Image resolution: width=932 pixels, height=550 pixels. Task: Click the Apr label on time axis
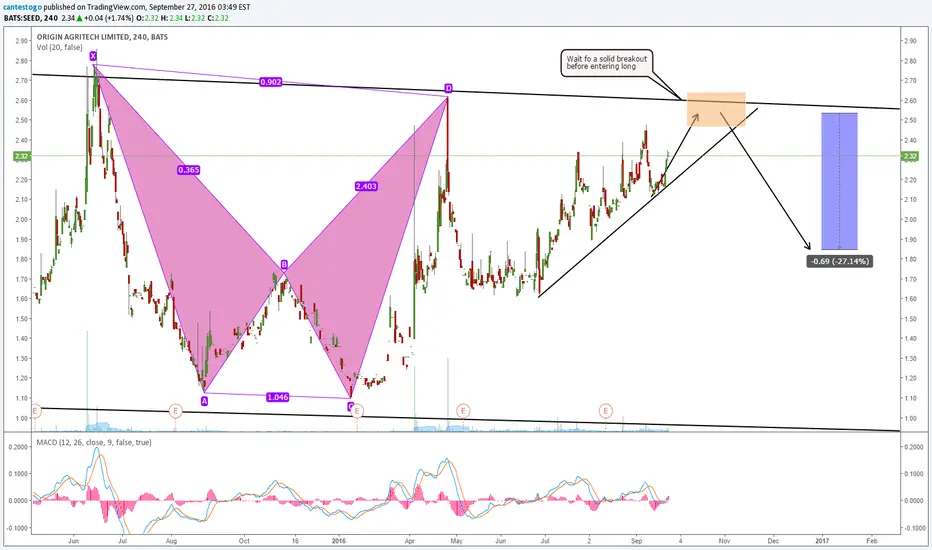pos(409,541)
